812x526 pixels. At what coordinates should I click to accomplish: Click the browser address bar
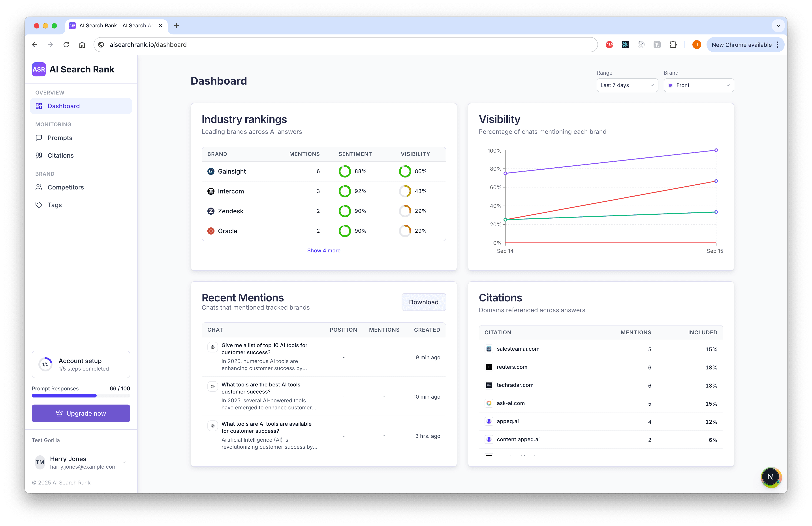coord(239,44)
